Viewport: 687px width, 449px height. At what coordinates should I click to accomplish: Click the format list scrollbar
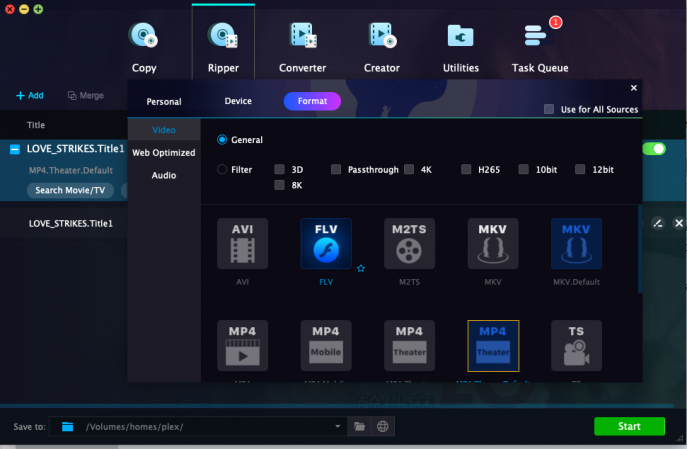641,248
